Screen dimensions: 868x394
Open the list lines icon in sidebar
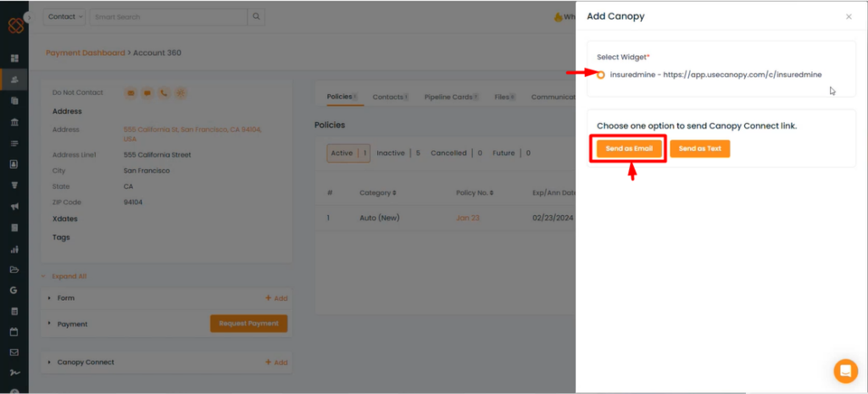[15, 142]
